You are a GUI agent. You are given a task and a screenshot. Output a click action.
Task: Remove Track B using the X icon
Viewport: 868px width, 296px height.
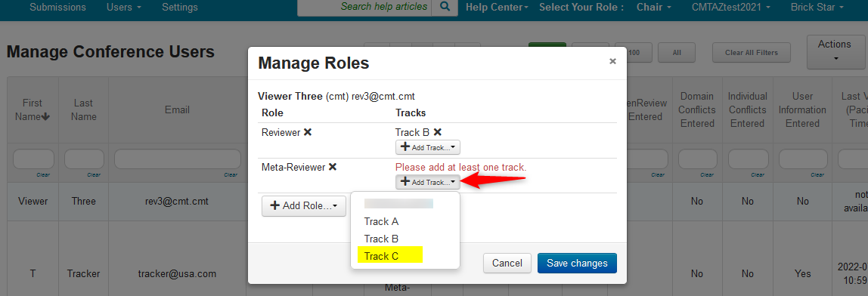437,132
